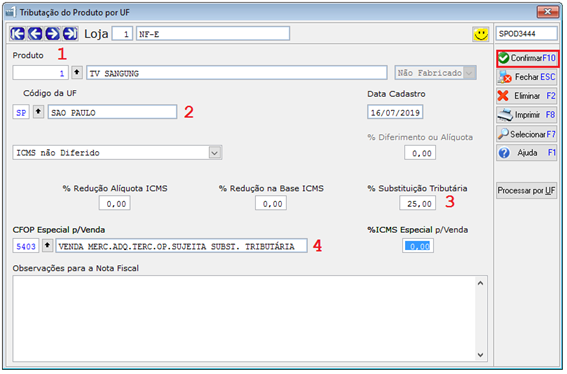The height and width of the screenshot is (374, 567).
Task: Open UF lookup arrow beside SP
Action: point(38,112)
